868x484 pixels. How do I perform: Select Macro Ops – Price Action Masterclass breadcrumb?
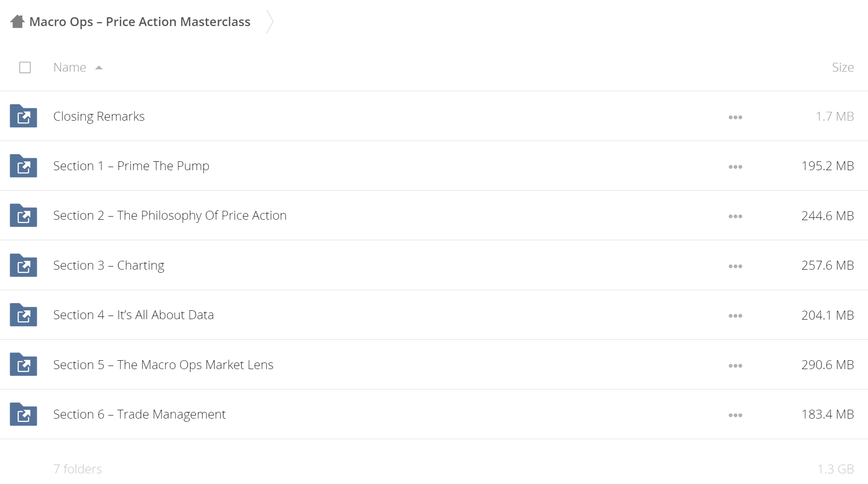[x=140, y=22]
